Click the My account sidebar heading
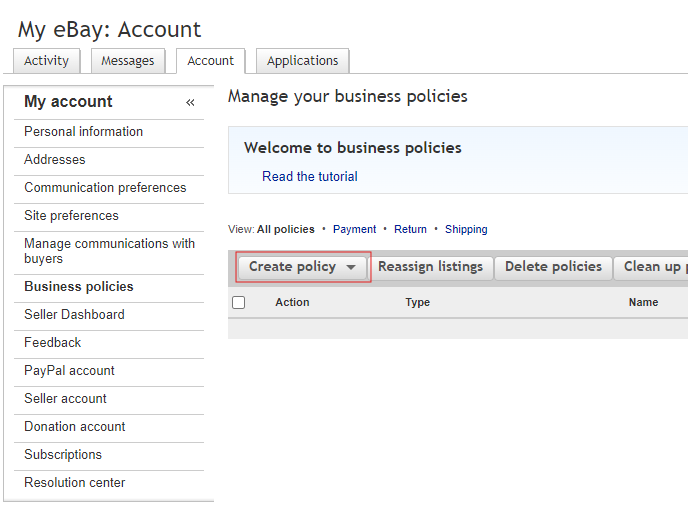688x520 pixels. [68, 102]
